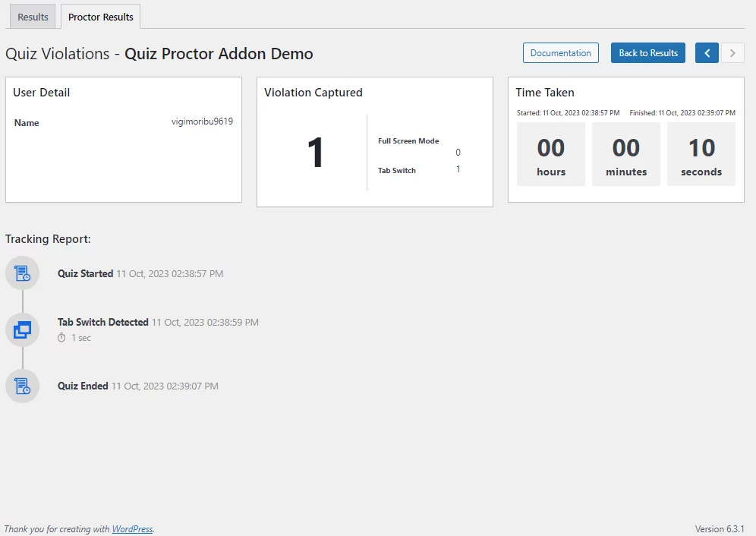Click the 10 seconds box
Screen dimensions: 756x536
701,154
